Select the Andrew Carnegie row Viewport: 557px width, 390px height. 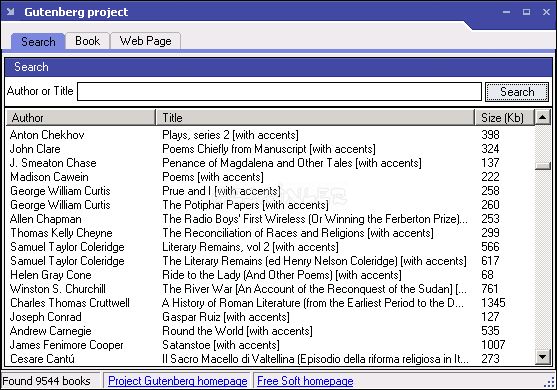pyautogui.click(x=270, y=331)
